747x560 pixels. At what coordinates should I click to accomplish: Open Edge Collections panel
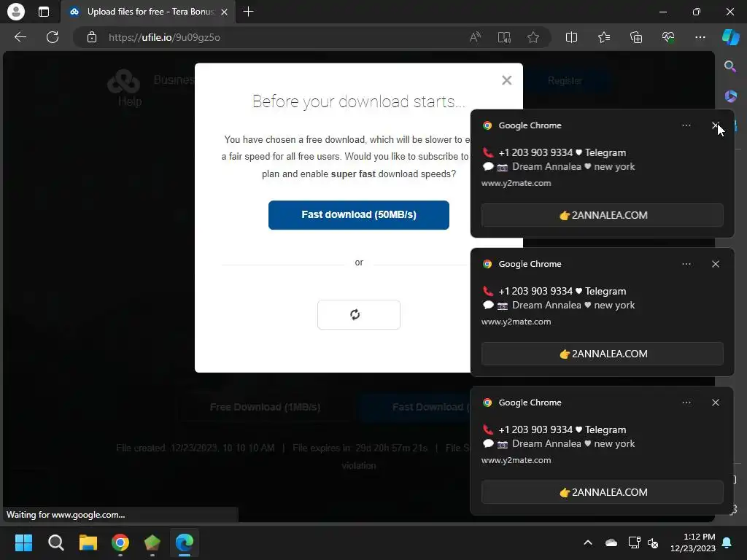(636, 37)
